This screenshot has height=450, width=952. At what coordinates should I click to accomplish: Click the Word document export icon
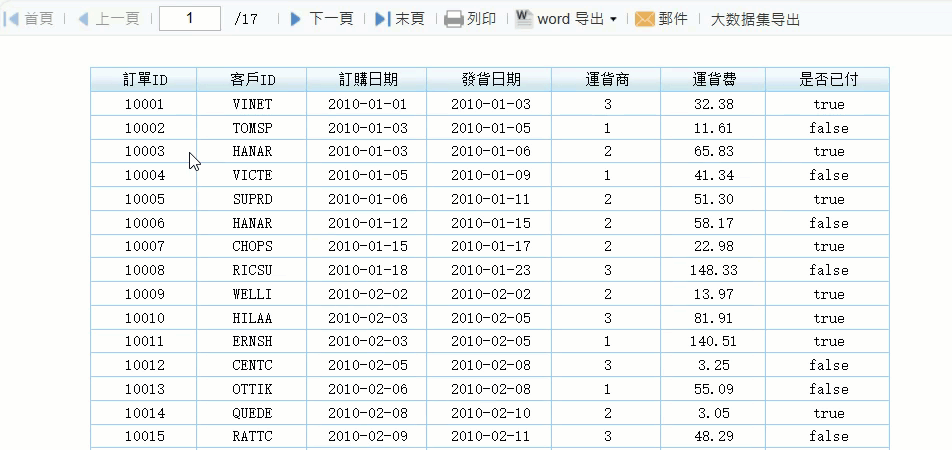point(523,19)
